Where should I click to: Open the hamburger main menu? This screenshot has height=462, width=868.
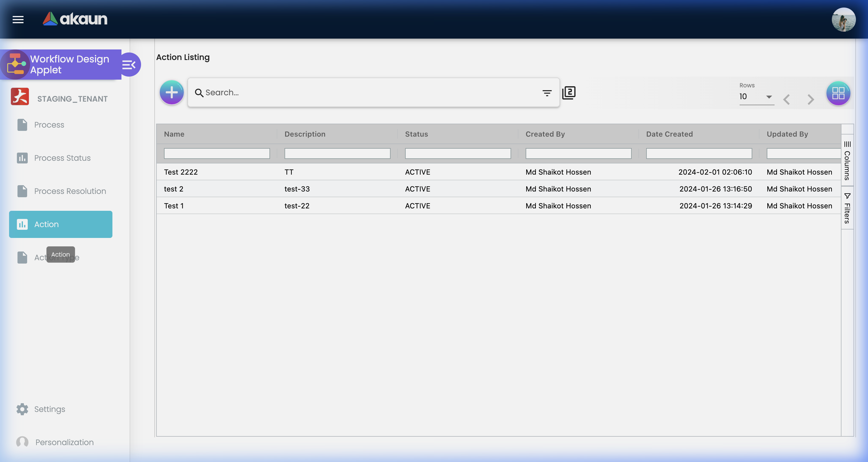(18, 20)
